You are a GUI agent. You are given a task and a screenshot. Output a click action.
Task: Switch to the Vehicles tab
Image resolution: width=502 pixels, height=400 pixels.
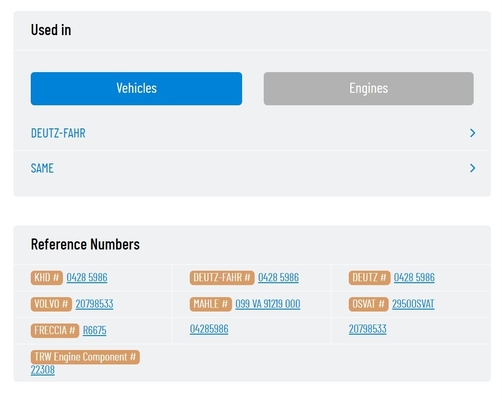[x=136, y=88]
